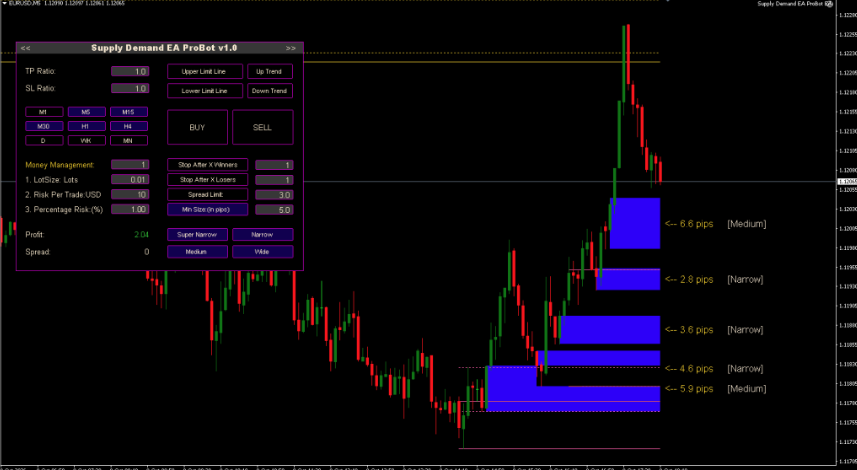Select the H1 timeframe button
857x470 pixels.
tap(86, 126)
